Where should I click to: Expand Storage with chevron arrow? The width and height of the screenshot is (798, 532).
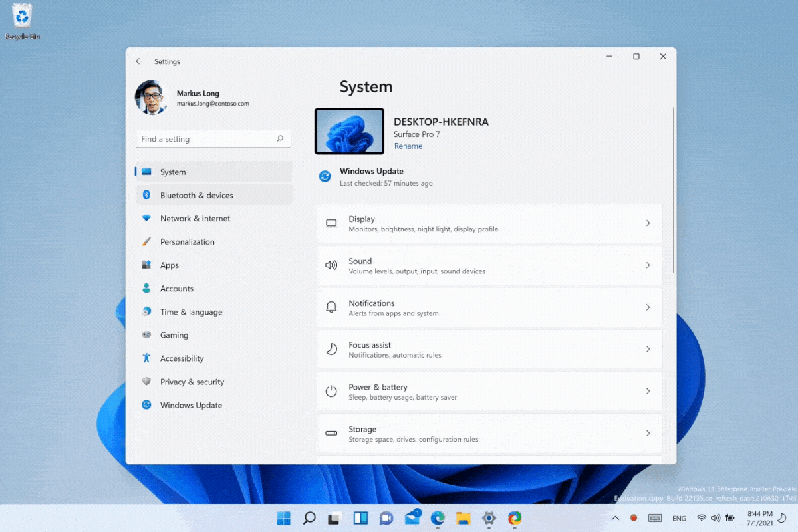(x=648, y=433)
